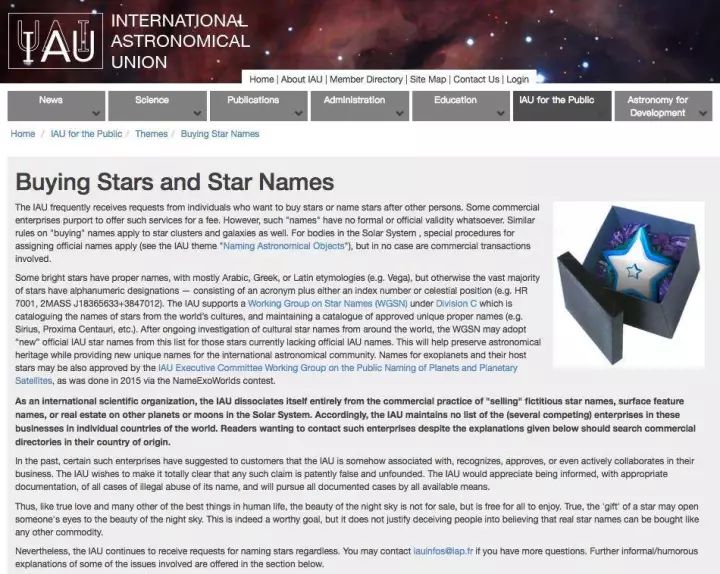720x574 pixels.
Task: Open the News navigation tab
Action: [x=56, y=106]
